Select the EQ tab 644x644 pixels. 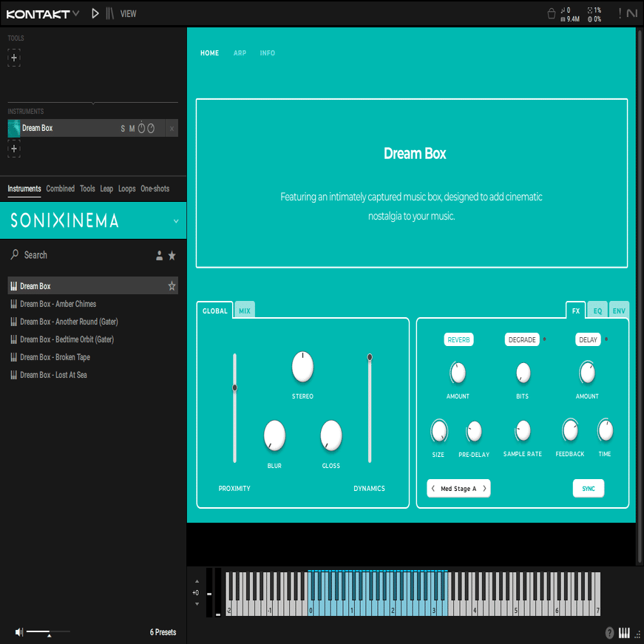[597, 311]
